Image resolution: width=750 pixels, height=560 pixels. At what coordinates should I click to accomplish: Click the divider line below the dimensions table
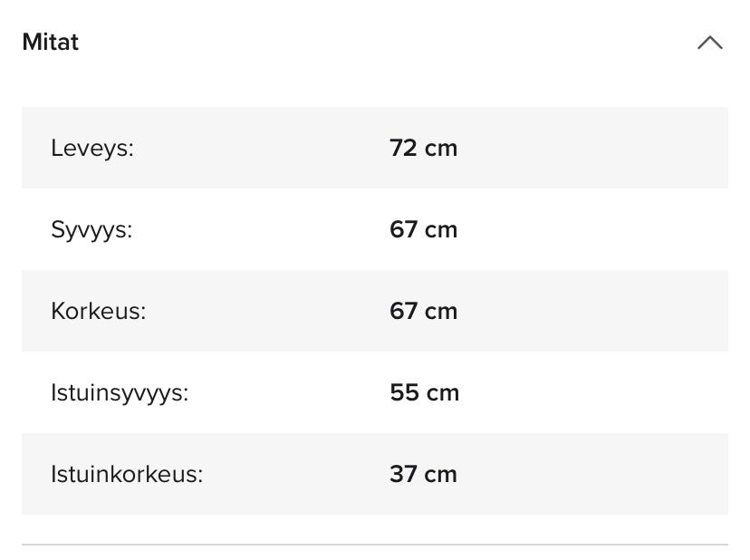375,545
